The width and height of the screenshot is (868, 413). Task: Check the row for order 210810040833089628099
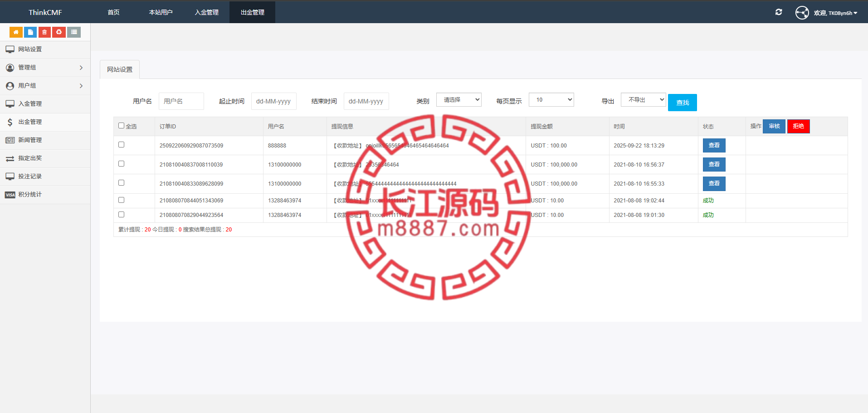coord(121,183)
